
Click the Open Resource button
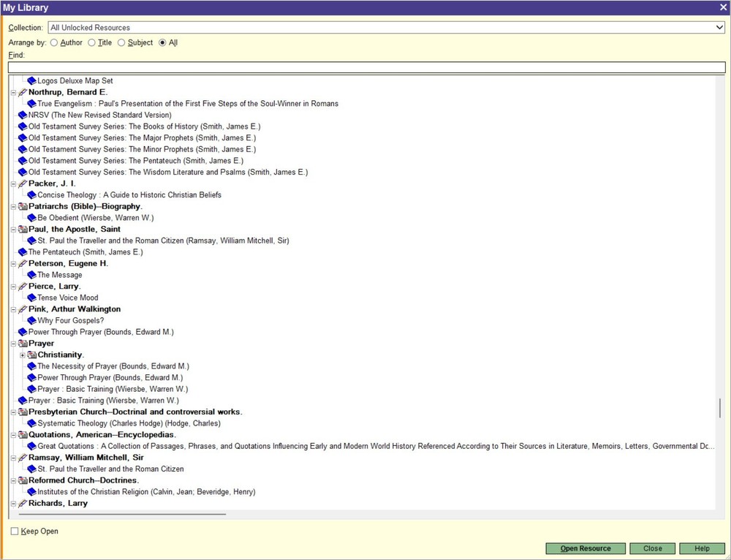(586, 548)
